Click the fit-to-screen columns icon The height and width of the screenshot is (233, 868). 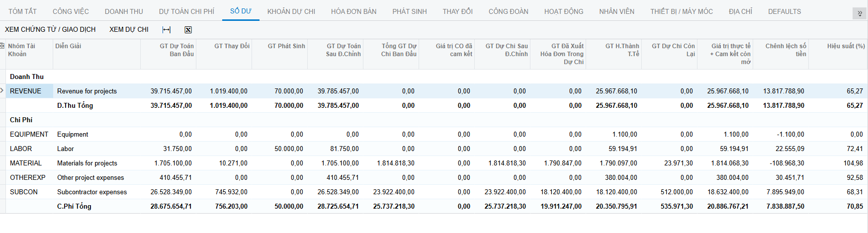coord(167,30)
